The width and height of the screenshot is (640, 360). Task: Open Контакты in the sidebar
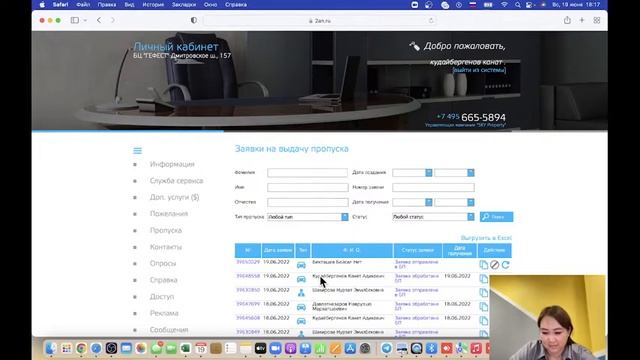(166, 247)
